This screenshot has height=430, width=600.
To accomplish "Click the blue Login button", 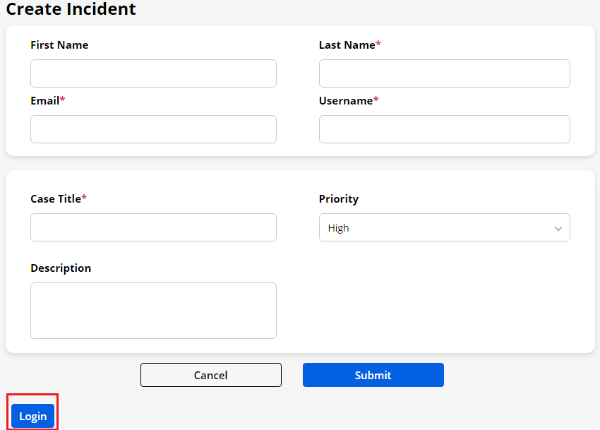I will pos(33,416).
